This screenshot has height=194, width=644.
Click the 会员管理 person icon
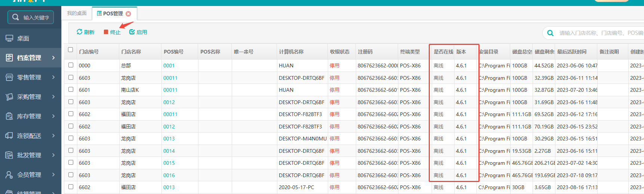click(x=9, y=175)
